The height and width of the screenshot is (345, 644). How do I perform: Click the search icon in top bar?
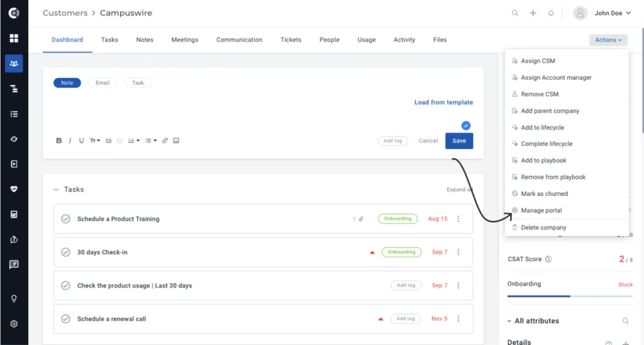(514, 13)
